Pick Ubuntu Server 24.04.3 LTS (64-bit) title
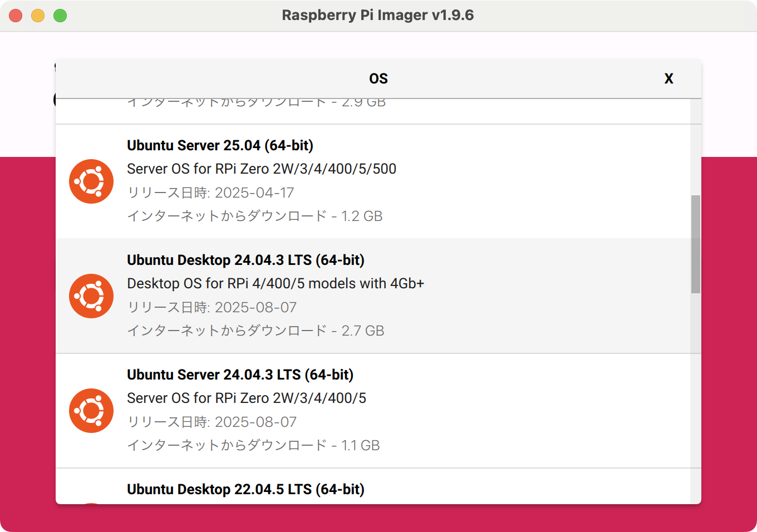This screenshot has height=532, width=757. pos(240,375)
